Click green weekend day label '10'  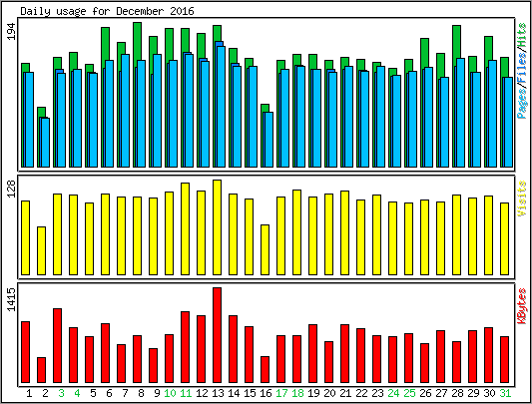(170, 393)
